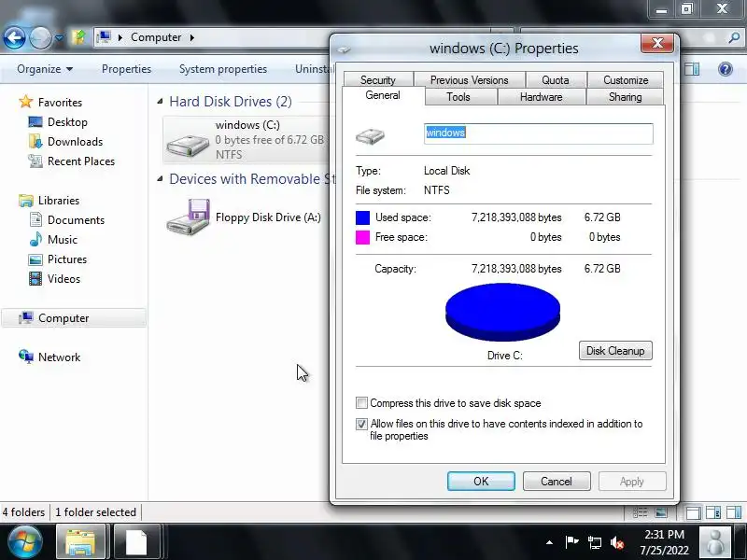
Task: Click Properties in the Explorer toolbar
Action: pos(126,69)
